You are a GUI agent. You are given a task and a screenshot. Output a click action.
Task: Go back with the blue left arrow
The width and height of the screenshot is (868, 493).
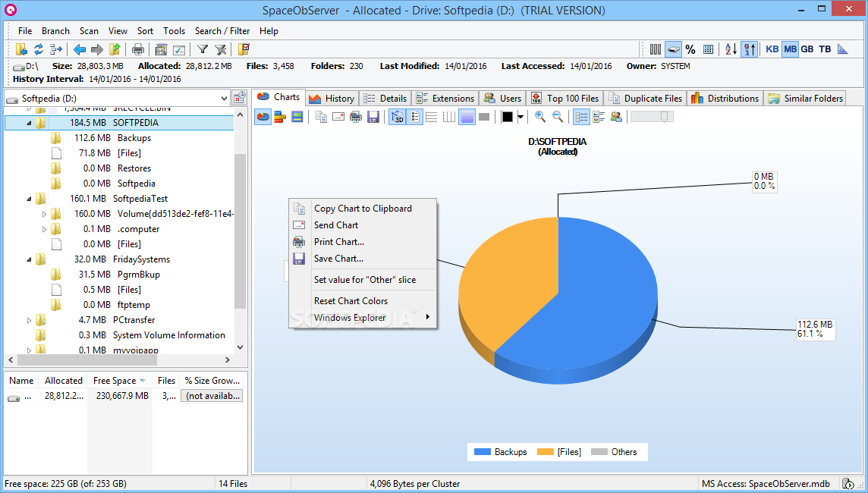tap(80, 49)
